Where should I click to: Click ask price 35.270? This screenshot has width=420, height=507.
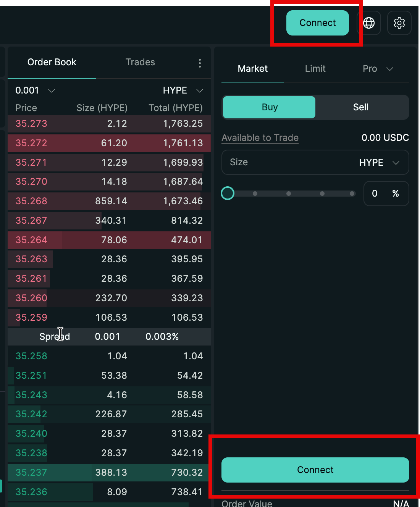pyautogui.click(x=31, y=182)
